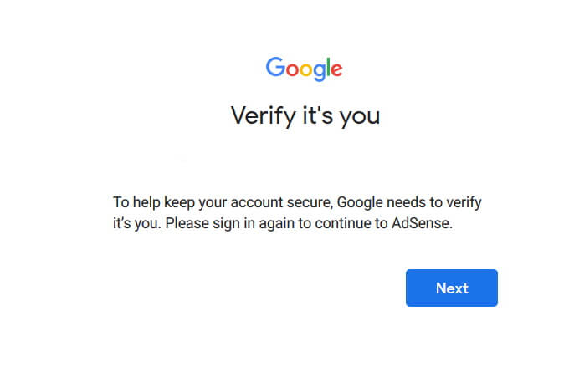Click the Next button
This screenshot has height=392, width=569.
pyautogui.click(x=452, y=288)
